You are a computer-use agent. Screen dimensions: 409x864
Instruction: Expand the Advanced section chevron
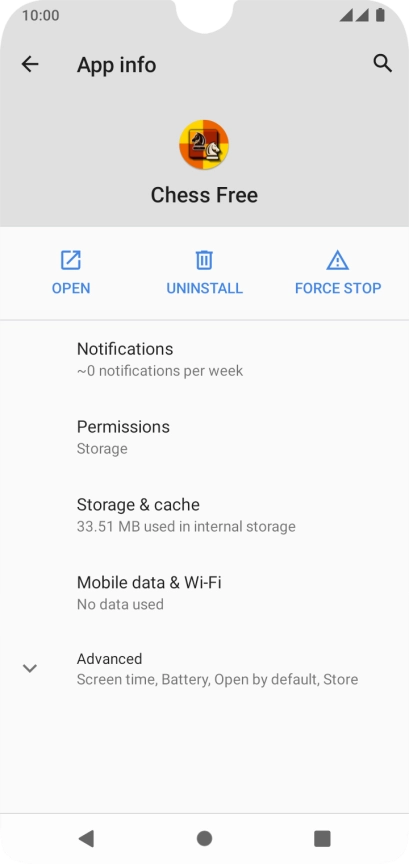[30, 668]
